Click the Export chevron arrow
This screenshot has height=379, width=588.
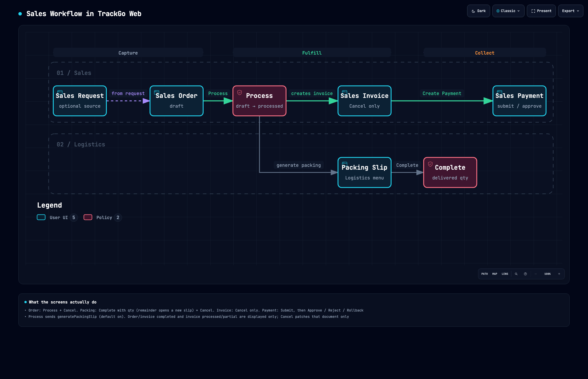pos(578,11)
